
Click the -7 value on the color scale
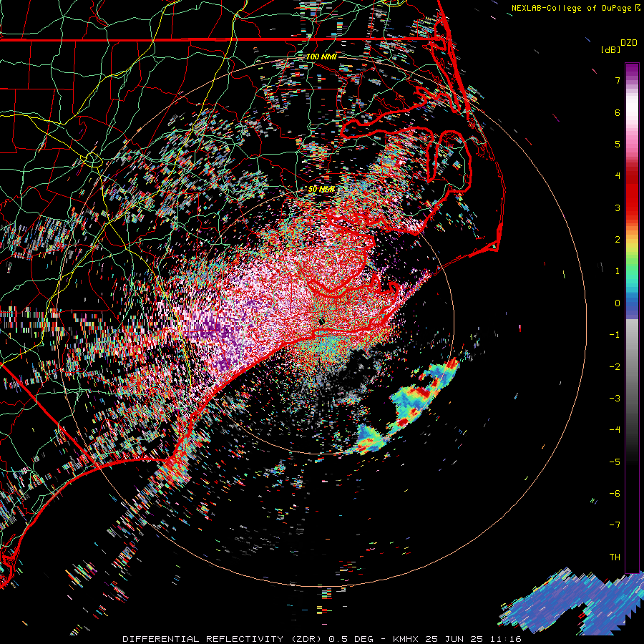(615, 525)
